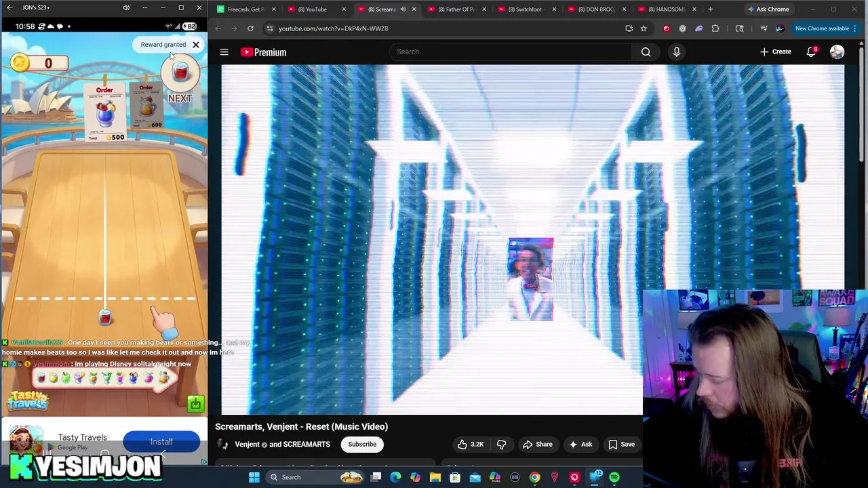The height and width of the screenshot is (488, 868).
Task: Click Ask Chrome button
Action: click(x=768, y=9)
